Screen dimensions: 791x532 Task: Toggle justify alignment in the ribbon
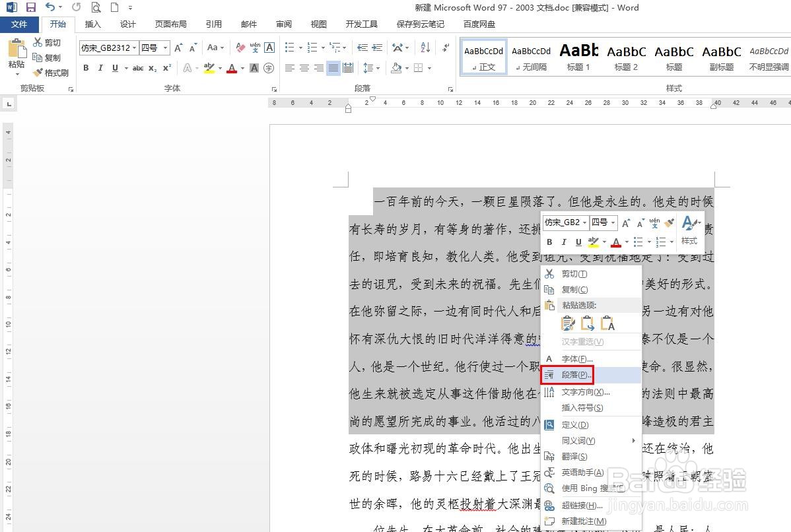tap(333, 68)
